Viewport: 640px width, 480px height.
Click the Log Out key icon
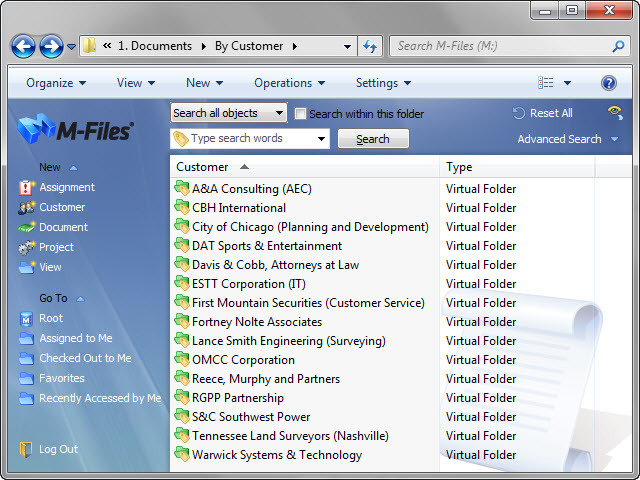pos(26,449)
